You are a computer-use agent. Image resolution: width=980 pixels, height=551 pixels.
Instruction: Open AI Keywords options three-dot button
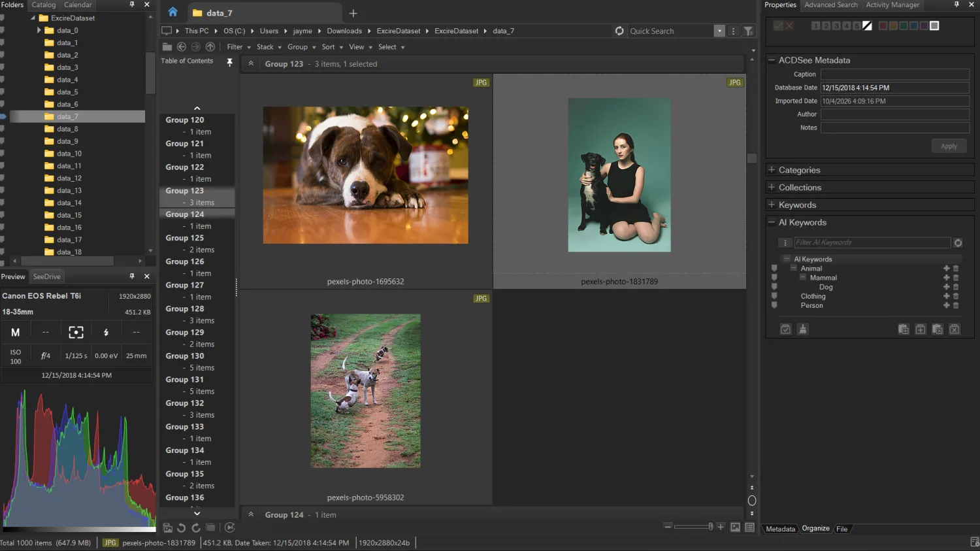pos(785,242)
